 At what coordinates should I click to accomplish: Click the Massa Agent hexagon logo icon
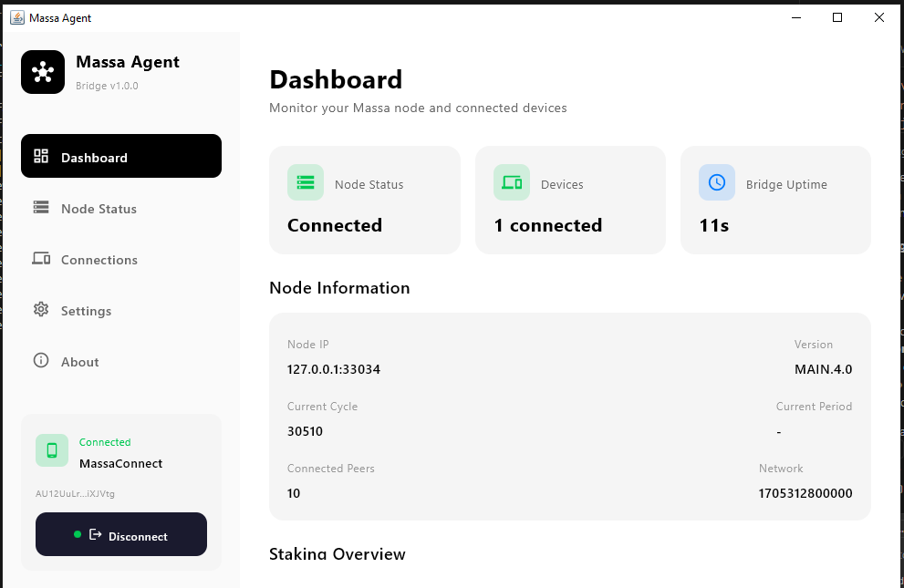point(42,72)
